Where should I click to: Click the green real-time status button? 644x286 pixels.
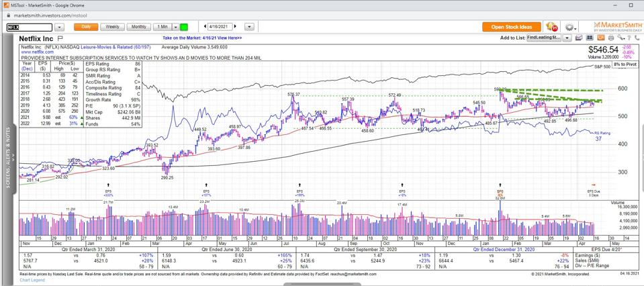pyautogui.click(x=183, y=27)
